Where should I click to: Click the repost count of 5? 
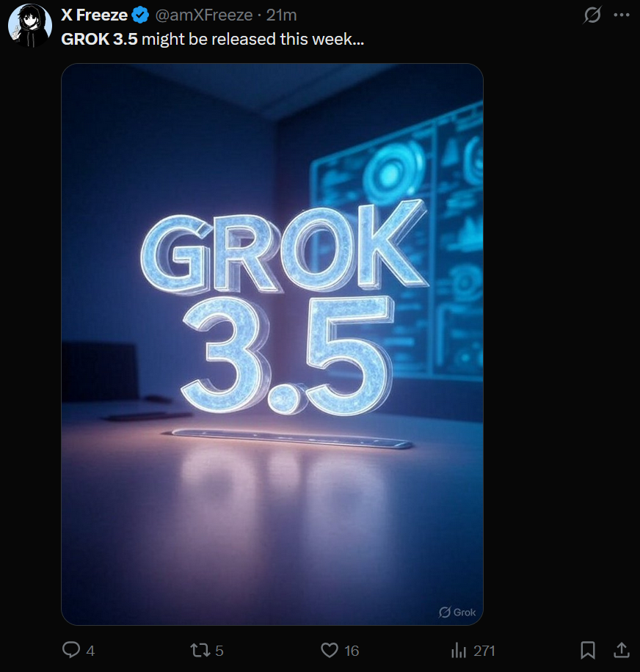click(219, 651)
